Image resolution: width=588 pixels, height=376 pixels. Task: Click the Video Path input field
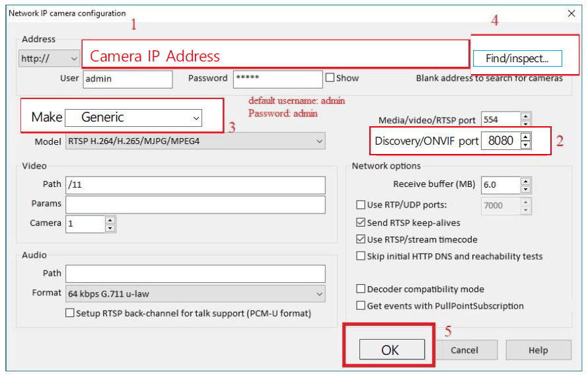pos(195,185)
